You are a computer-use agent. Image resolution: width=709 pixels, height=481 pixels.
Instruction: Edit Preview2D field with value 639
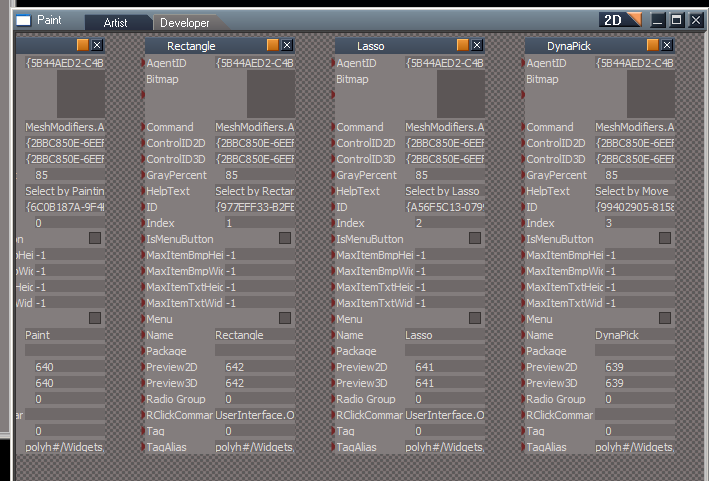click(x=639, y=367)
